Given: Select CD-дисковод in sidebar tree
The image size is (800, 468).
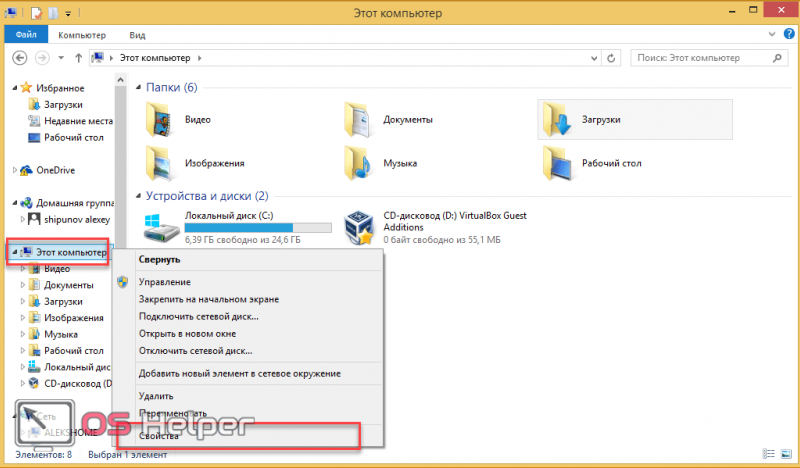Looking at the screenshot, I should pyautogui.click(x=70, y=383).
